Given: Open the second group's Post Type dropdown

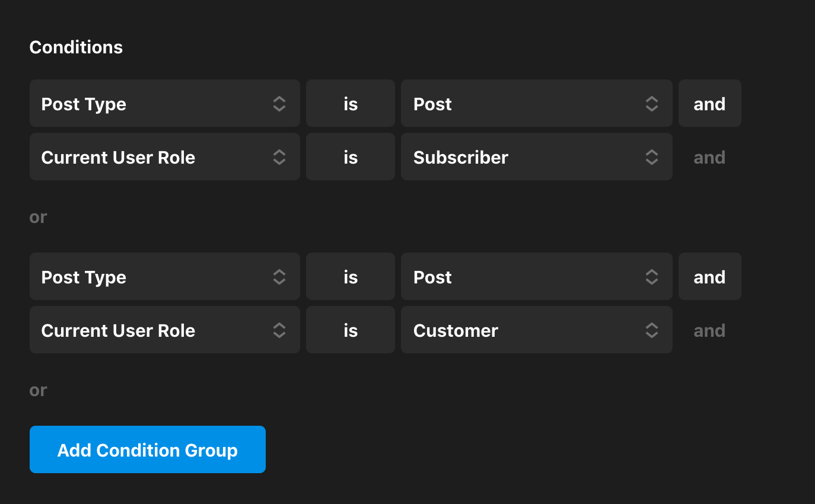Looking at the screenshot, I should tap(164, 277).
